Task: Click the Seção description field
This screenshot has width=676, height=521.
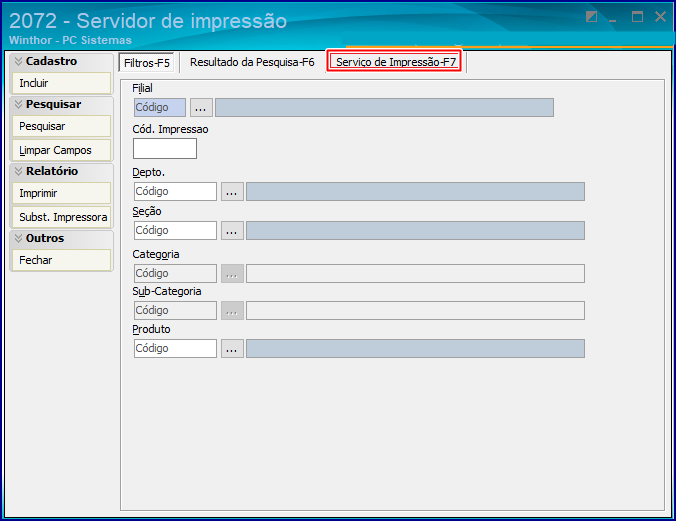Action: point(416,230)
